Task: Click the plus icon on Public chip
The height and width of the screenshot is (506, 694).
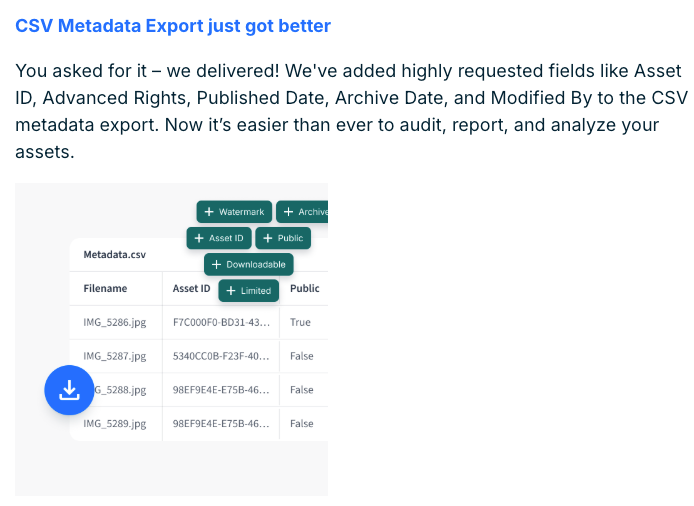Action: tap(268, 238)
